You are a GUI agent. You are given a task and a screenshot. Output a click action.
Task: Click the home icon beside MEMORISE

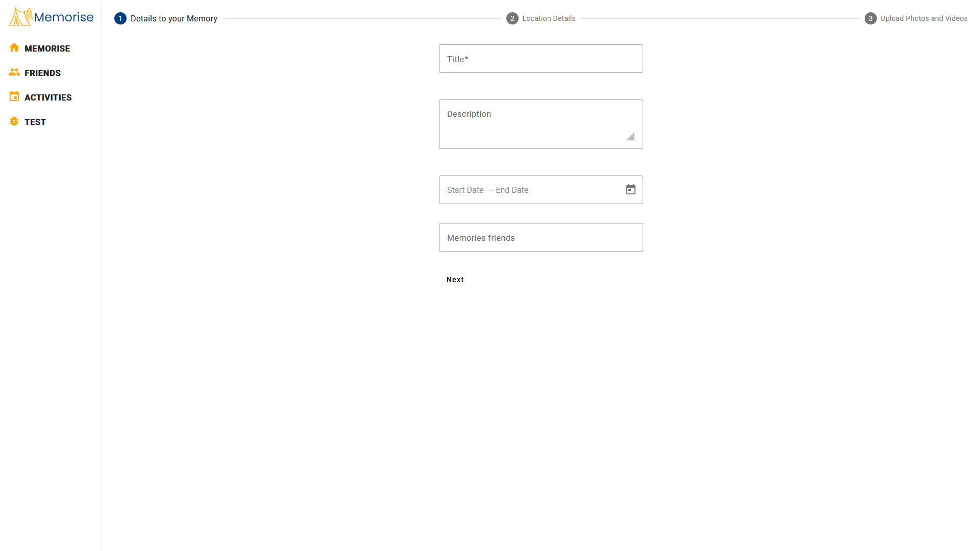pos(14,48)
